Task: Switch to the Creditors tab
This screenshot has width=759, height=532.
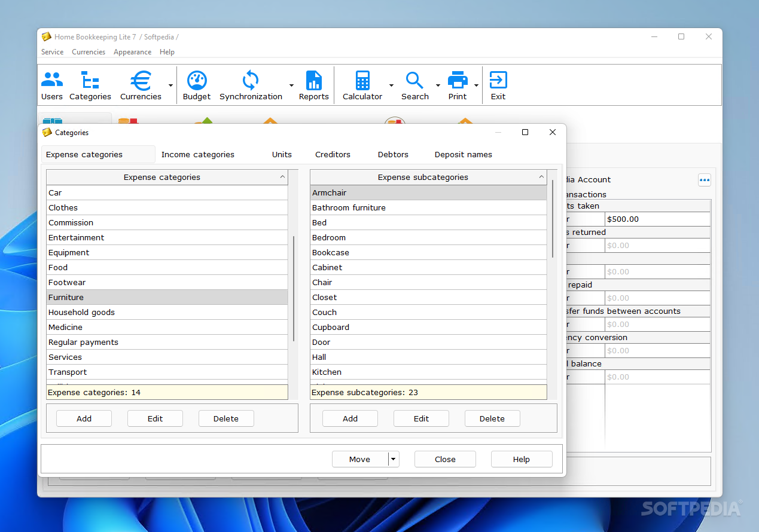Action: click(x=333, y=154)
